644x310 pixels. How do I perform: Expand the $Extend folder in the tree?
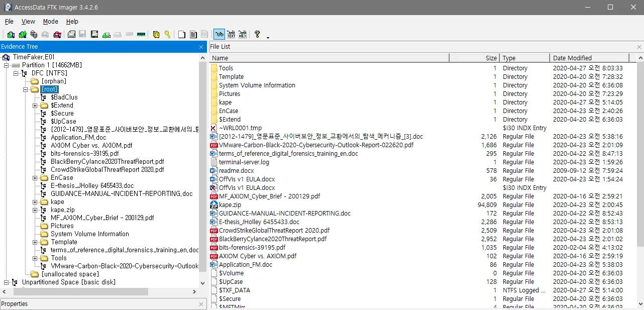[x=35, y=106]
